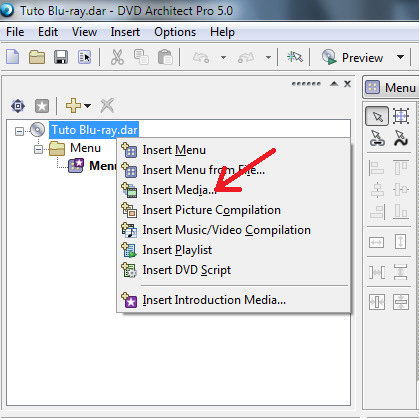Collapse the Menu folder tree node

coord(38,150)
